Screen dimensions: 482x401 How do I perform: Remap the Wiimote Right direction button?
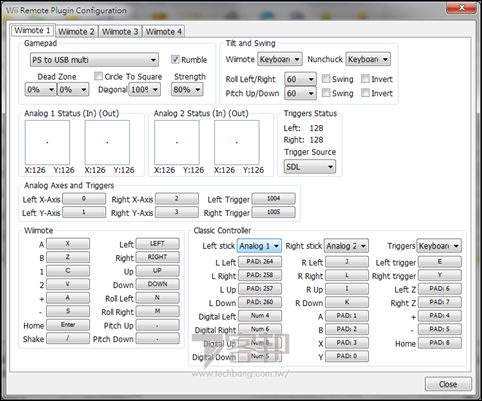[158, 257]
